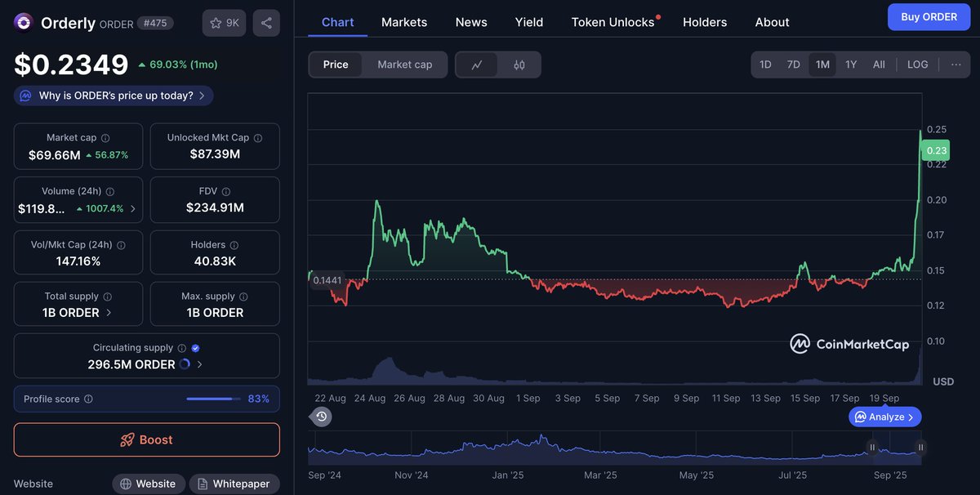This screenshot has height=495, width=980.
Task: Add Orderly to watchlist with star button
Action: coord(224,23)
